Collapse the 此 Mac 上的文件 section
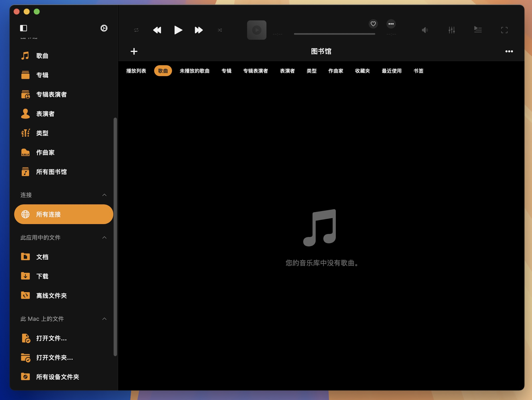 (104, 319)
